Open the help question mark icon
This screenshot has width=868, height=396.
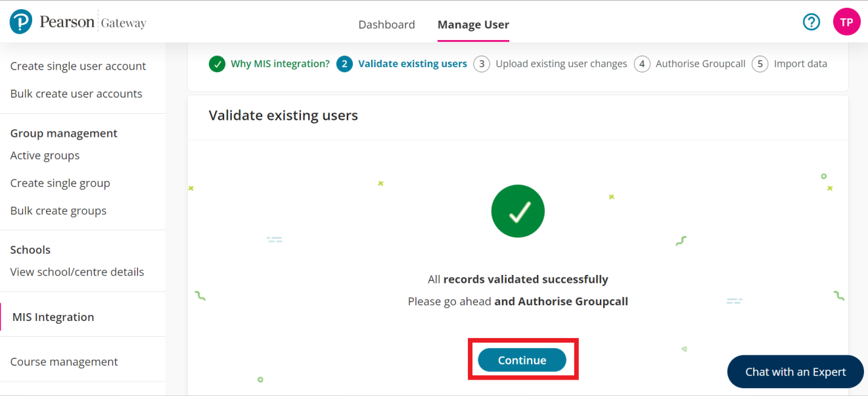(811, 22)
